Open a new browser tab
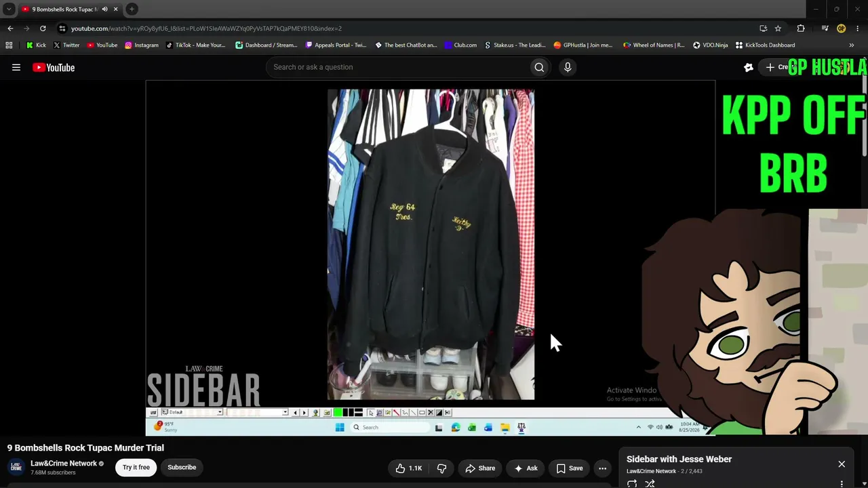 132,9
